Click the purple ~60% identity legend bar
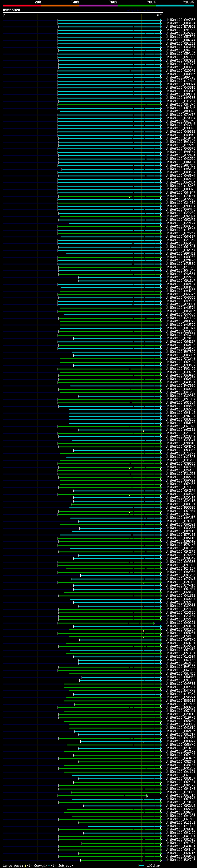 [x=98, y=6]
